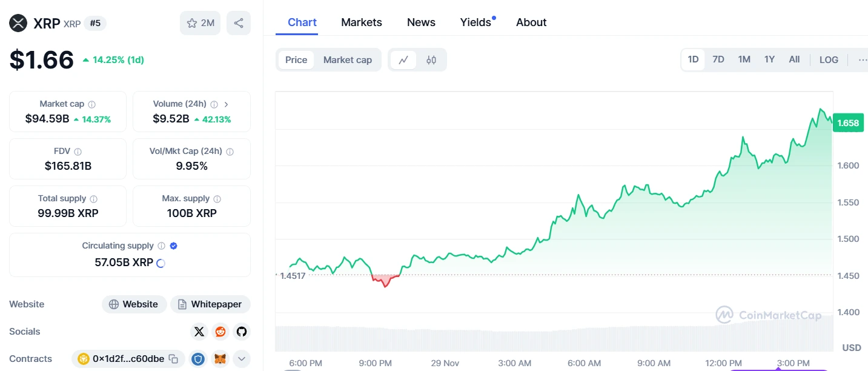The width and height of the screenshot is (868, 371).
Task: Click the XRP logo icon
Action: click(x=19, y=23)
